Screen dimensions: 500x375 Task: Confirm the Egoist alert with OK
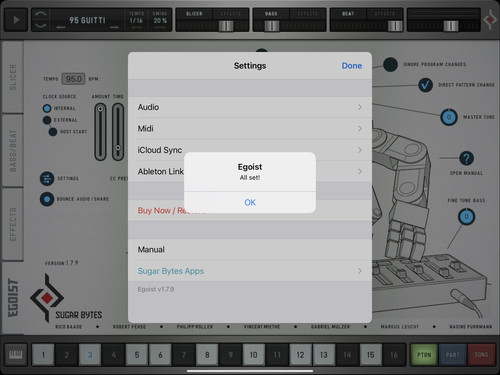pos(250,202)
